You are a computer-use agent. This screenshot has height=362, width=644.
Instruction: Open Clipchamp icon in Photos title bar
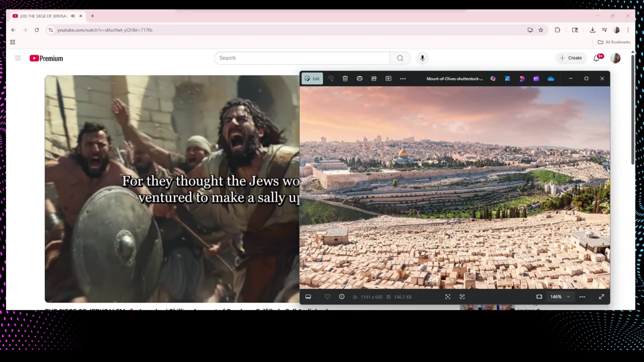pos(536,78)
